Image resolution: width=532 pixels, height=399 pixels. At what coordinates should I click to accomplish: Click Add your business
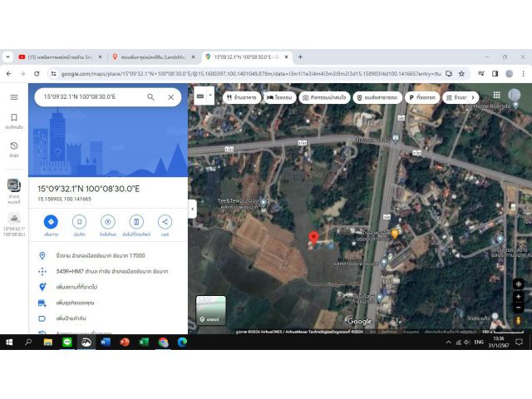[108, 303]
